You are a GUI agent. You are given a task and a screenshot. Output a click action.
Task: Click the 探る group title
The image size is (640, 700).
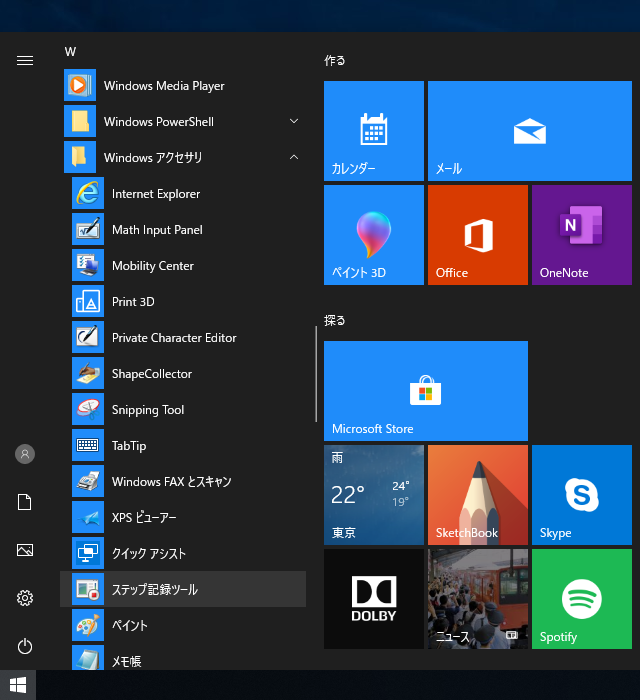[335, 321]
